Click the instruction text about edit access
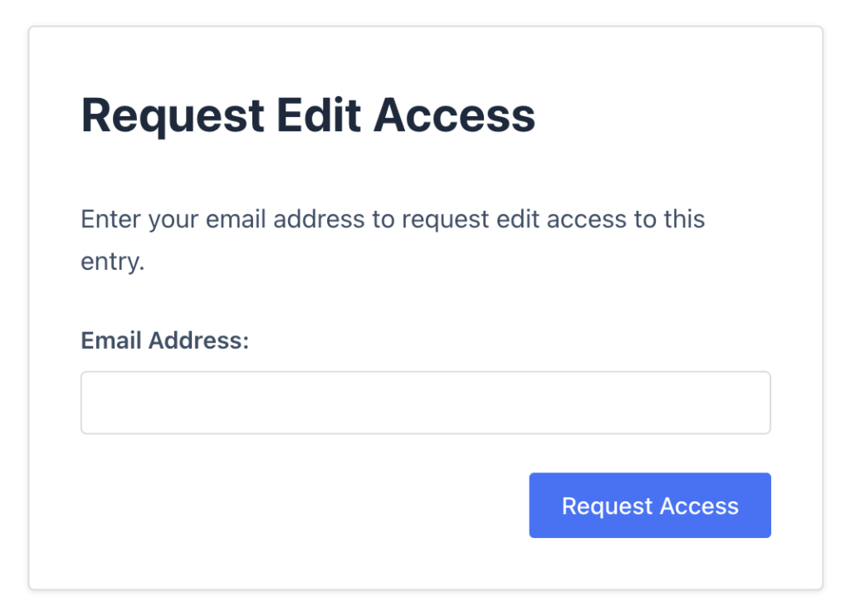 (393, 218)
